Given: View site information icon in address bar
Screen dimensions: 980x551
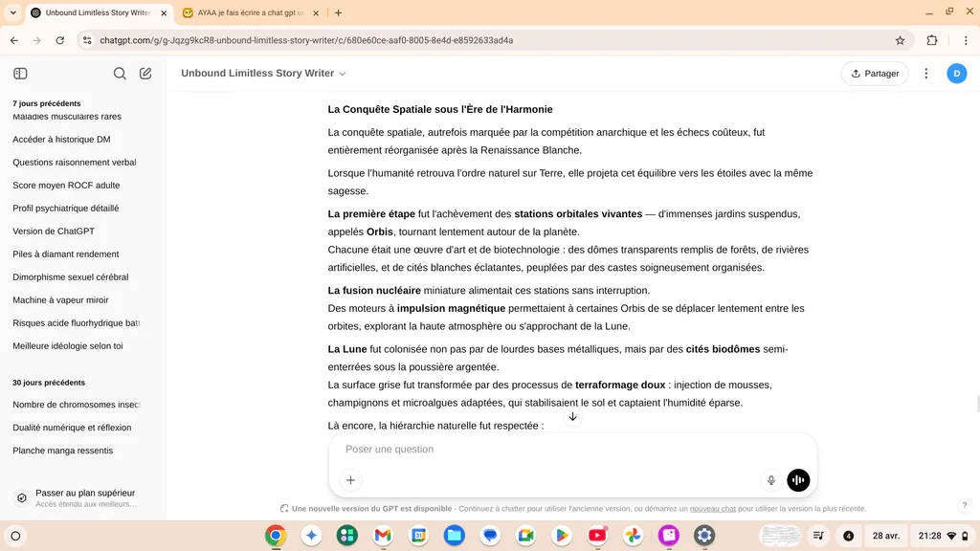Looking at the screenshot, I should point(87,40).
